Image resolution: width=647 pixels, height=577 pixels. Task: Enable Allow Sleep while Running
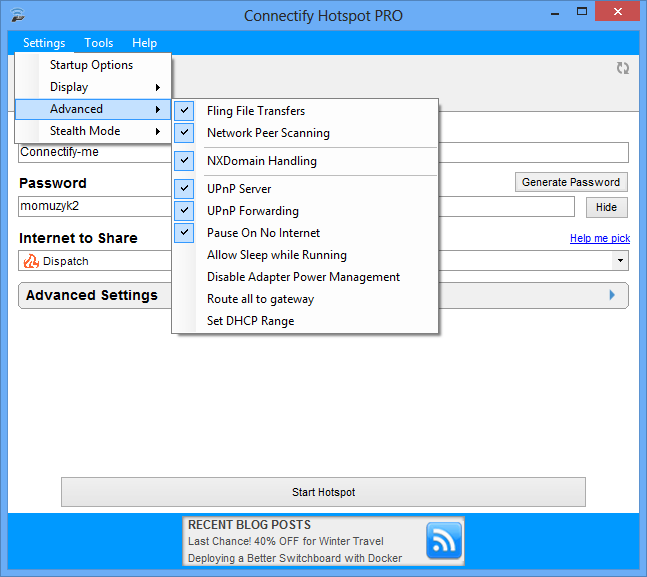[x=305, y=255]
